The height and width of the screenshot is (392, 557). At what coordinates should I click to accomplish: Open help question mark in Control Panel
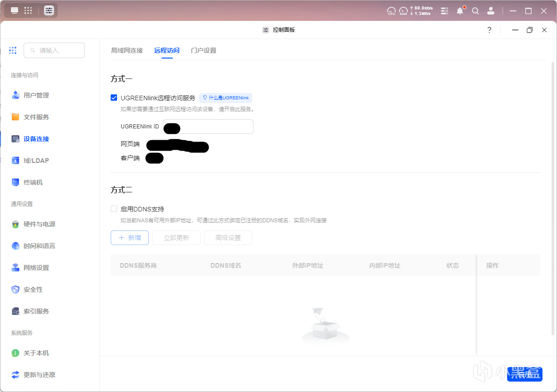tap(489, 30)
